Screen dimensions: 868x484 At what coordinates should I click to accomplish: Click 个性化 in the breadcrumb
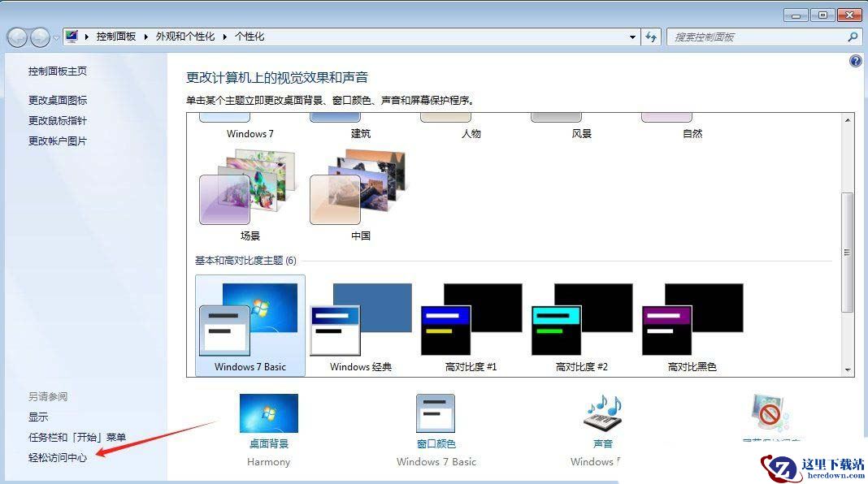pos(250,37)
